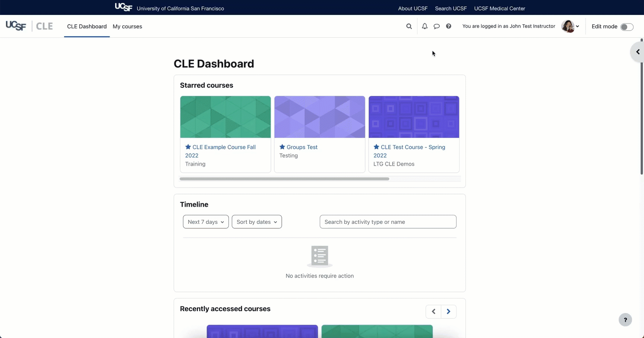Image resolution: width=644 pixels, height=338 pixels.
Task: Open Groups Test course link
Action: tap(302, 147)
